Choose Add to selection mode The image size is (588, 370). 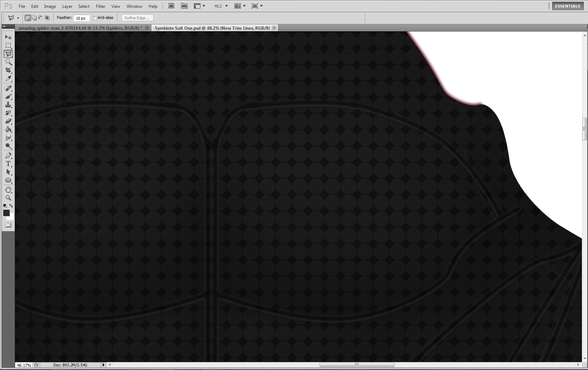coord(34,18)
